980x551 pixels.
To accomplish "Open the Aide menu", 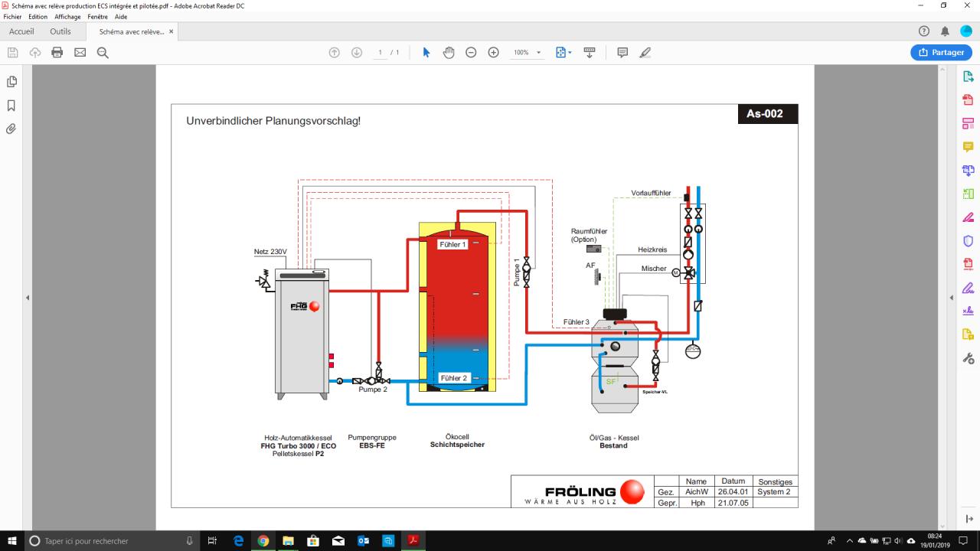I will (121, 17).
